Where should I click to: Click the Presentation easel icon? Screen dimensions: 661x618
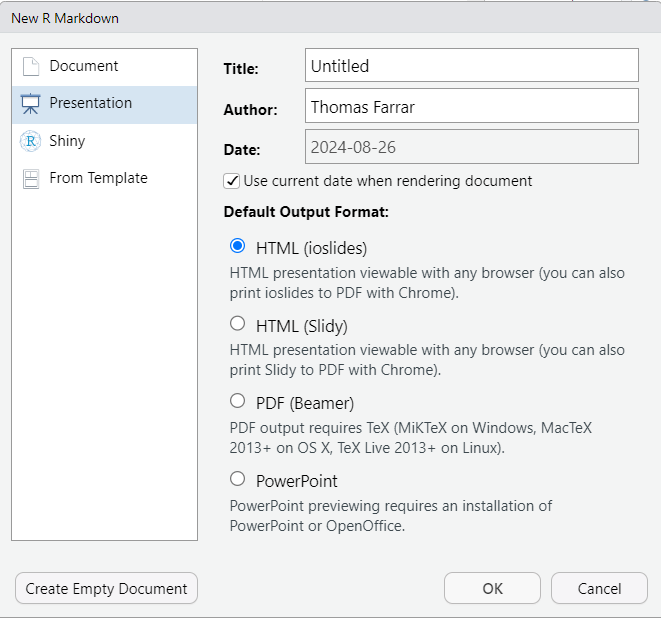pos(30,104)
